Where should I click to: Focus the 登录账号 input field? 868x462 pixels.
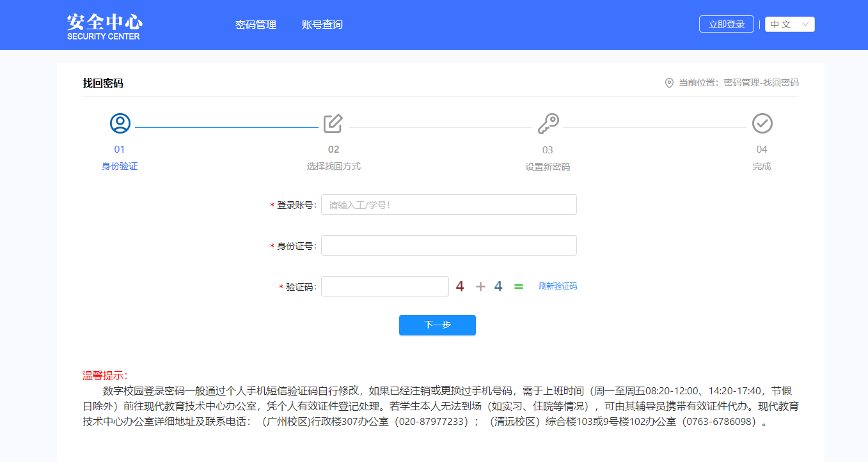coord(448,204)
